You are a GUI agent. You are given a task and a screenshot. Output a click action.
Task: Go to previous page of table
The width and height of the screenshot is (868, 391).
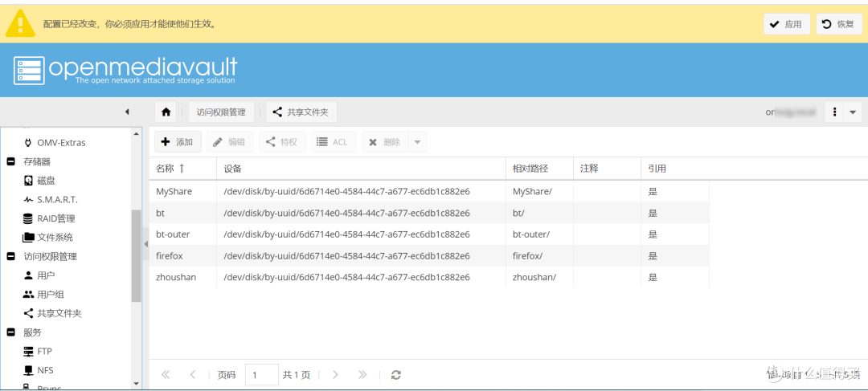pyautogui.click(x=193, y=374)
